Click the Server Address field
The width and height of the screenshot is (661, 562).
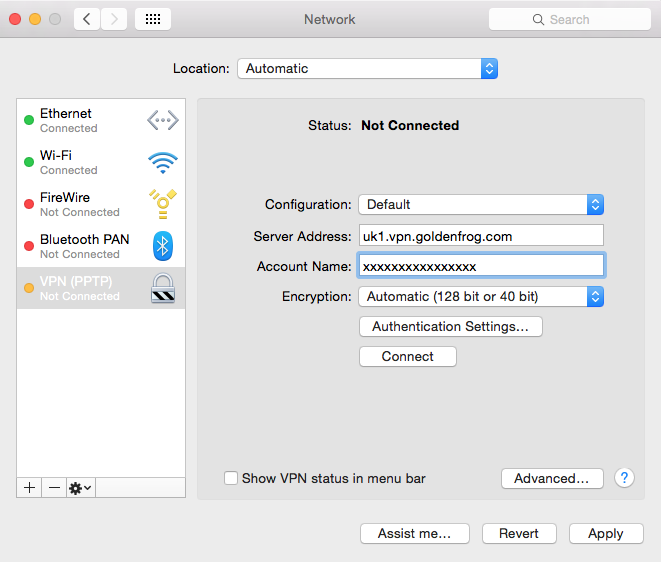[481, 235]
